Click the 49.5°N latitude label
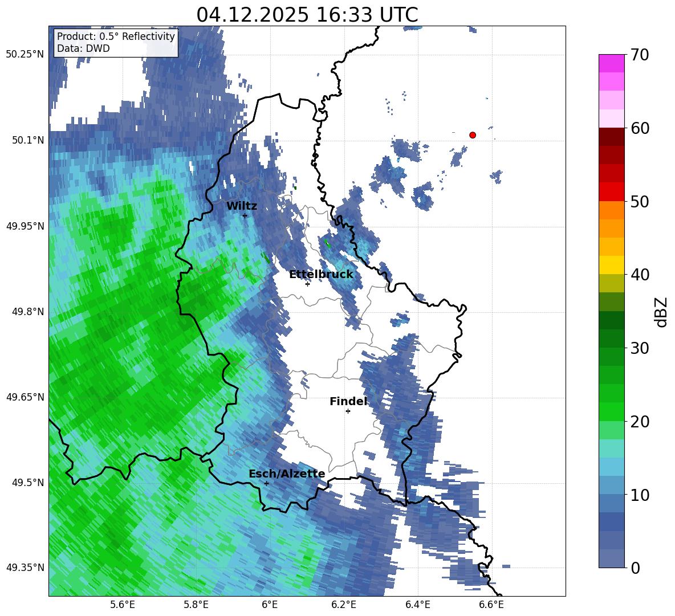 pyautogui.click(x=27, y=482)
